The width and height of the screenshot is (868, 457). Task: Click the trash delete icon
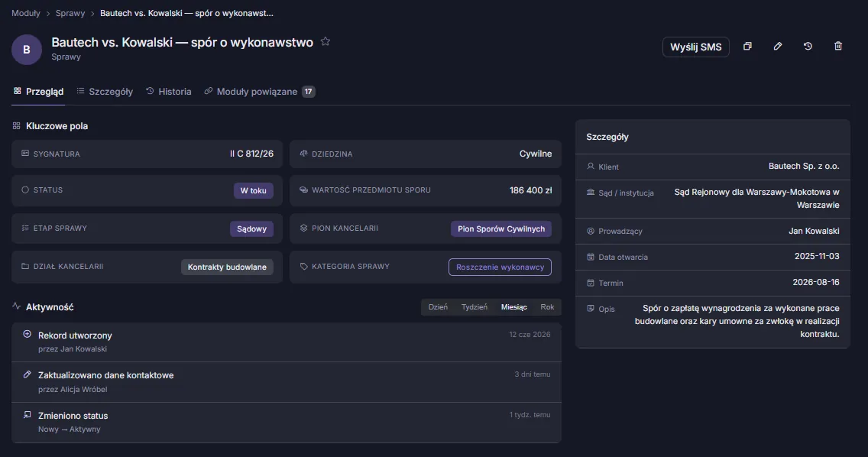pos(838,47)
